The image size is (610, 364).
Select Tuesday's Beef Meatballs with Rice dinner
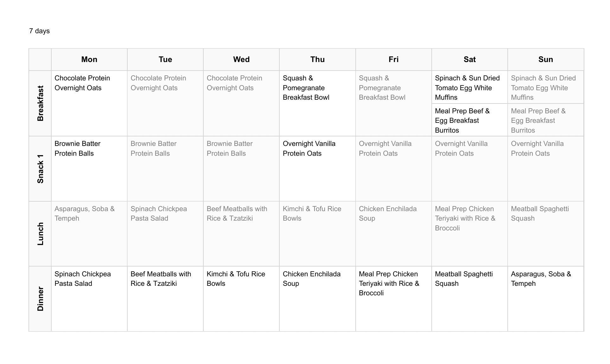(161, 279)
